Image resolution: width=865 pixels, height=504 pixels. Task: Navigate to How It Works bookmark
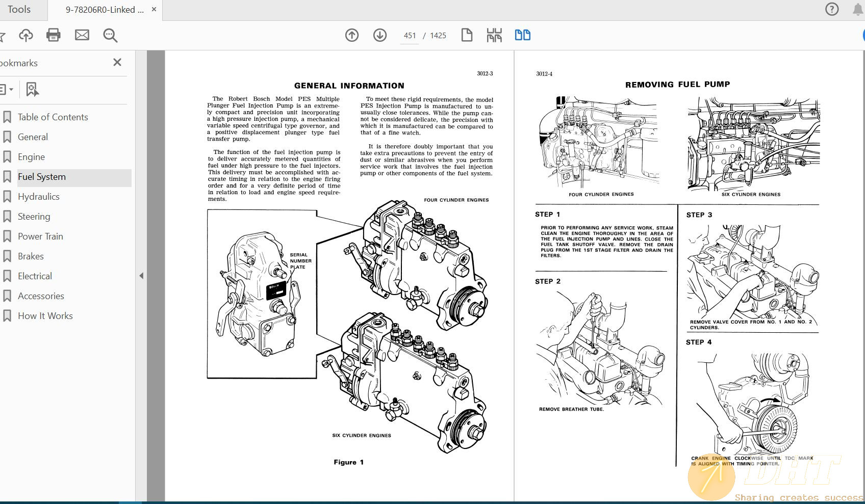click(x=45, y=316)
